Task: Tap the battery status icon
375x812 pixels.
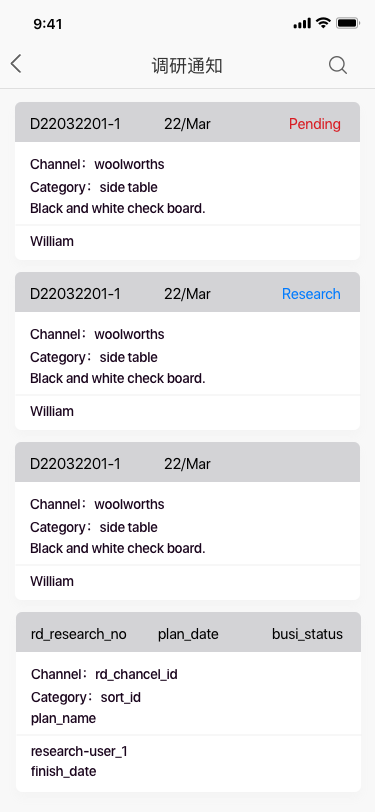Action: click(x=348, y=23)
